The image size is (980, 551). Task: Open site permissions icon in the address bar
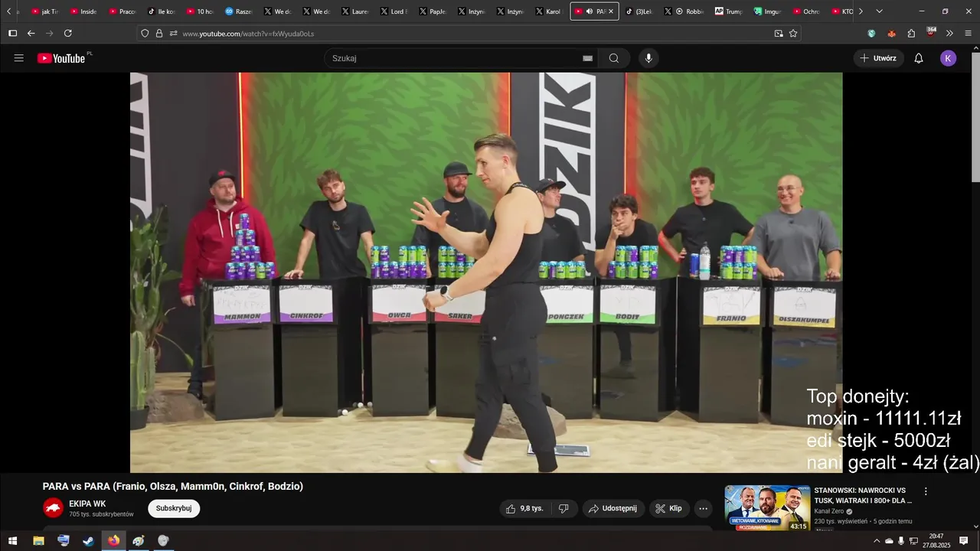[x=174, y=33]
